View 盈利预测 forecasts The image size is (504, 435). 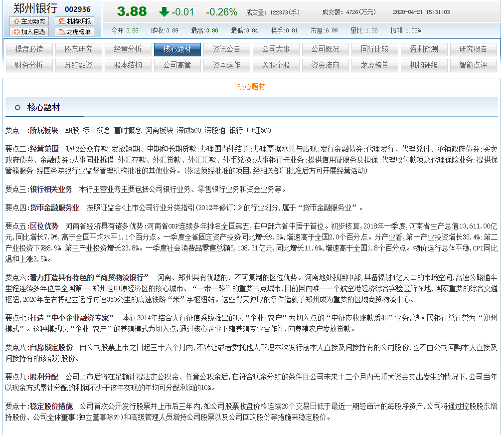[x=424, y=49]
